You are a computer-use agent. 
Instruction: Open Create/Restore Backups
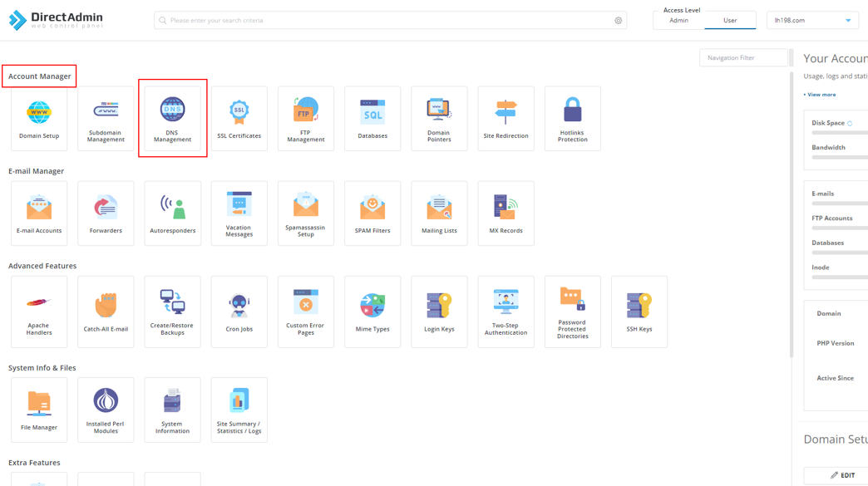click(x=172, y=312)
